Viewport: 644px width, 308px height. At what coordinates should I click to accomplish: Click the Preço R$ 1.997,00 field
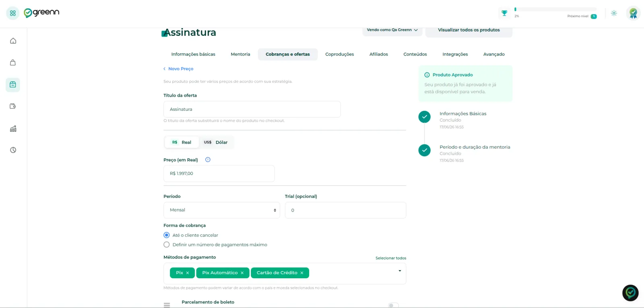tap(219, 173)
